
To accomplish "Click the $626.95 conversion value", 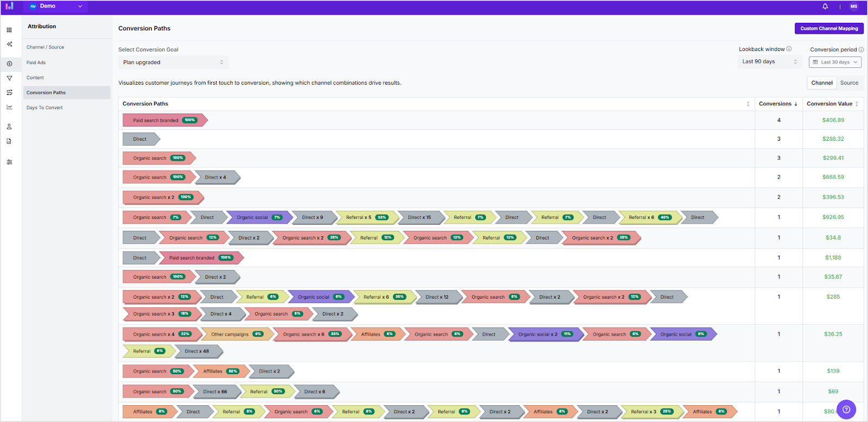I will pos(833,217).
